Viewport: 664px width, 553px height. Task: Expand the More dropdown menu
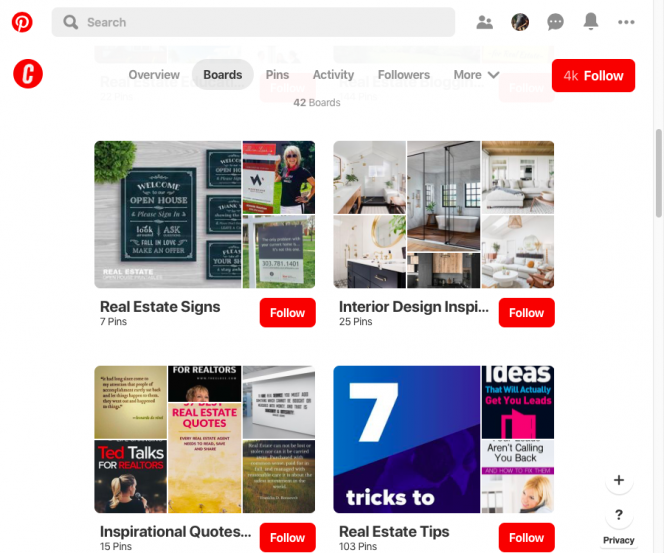[x=476, y=75]
